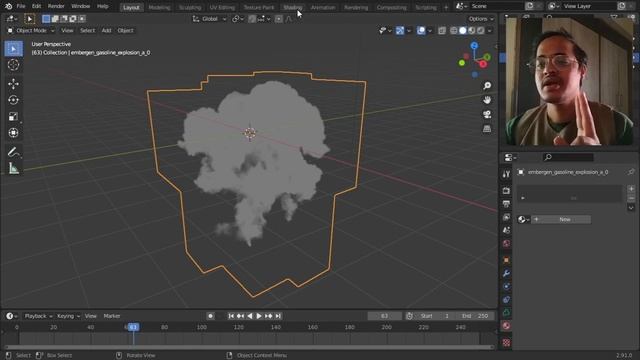
Task: Switch to the Modeling workspace tab
Action: (159, 7)
